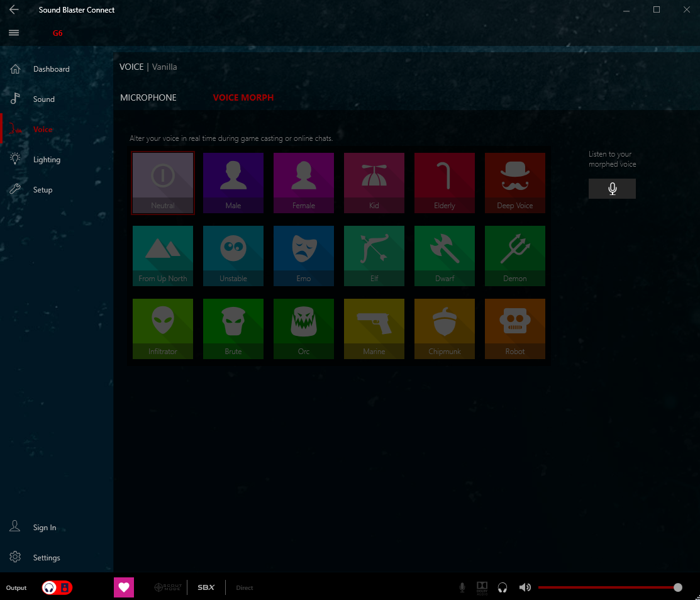The width and height of the screenshot is (700, 600).
Task: Open the VOICE MORPH tab
Action: coord(243,97)
